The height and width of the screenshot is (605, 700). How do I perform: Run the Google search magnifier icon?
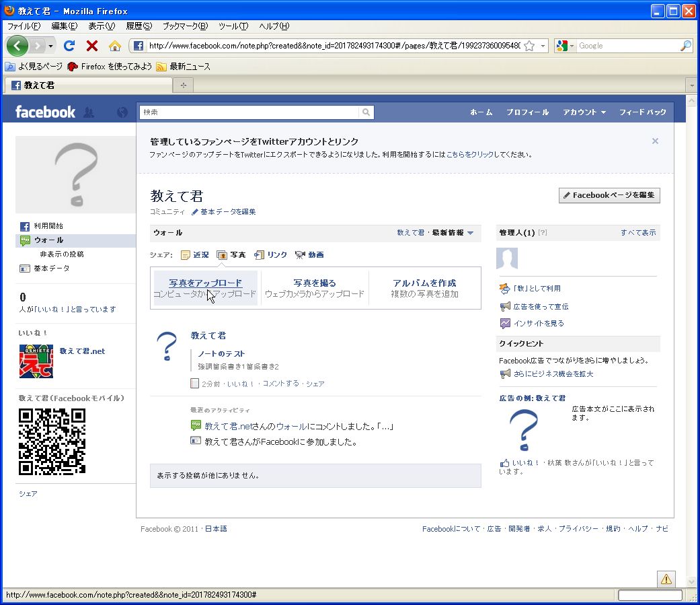(685, 46)
